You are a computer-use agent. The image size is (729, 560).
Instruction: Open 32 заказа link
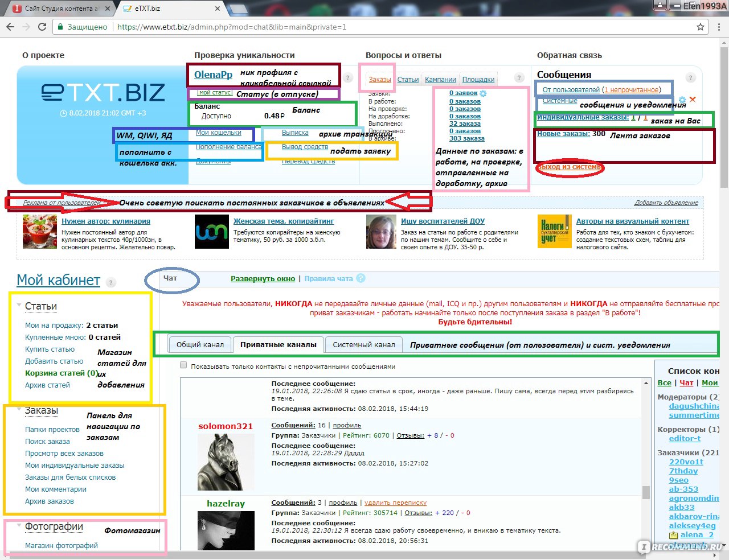pos(465,123)
